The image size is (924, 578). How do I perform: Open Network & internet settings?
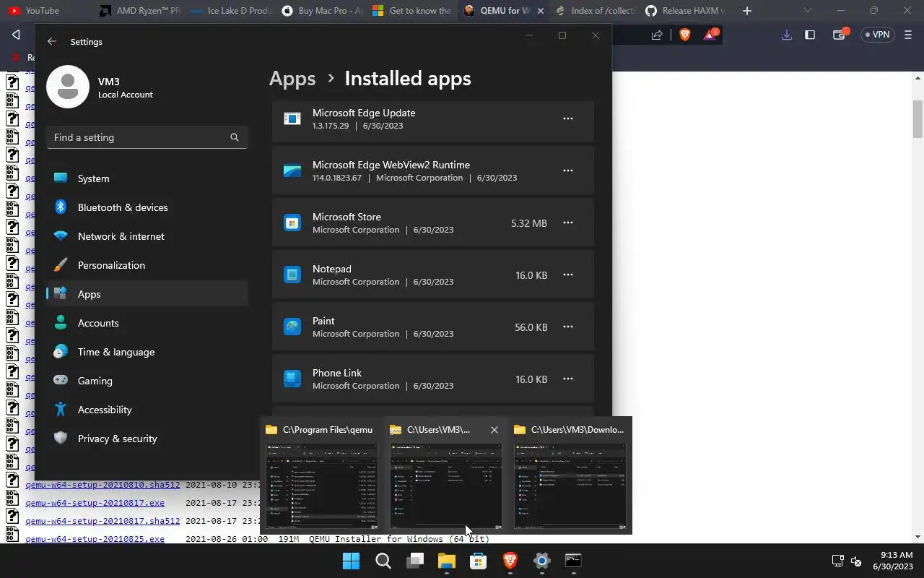coord(147,236)
